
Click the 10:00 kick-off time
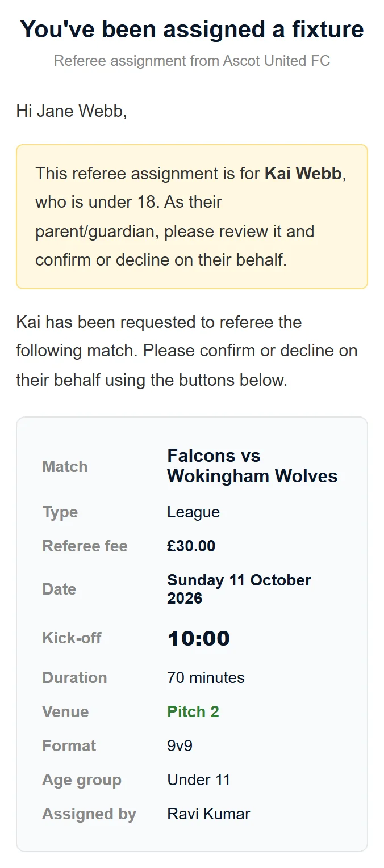pyautogui.click(x=198, y=638)
